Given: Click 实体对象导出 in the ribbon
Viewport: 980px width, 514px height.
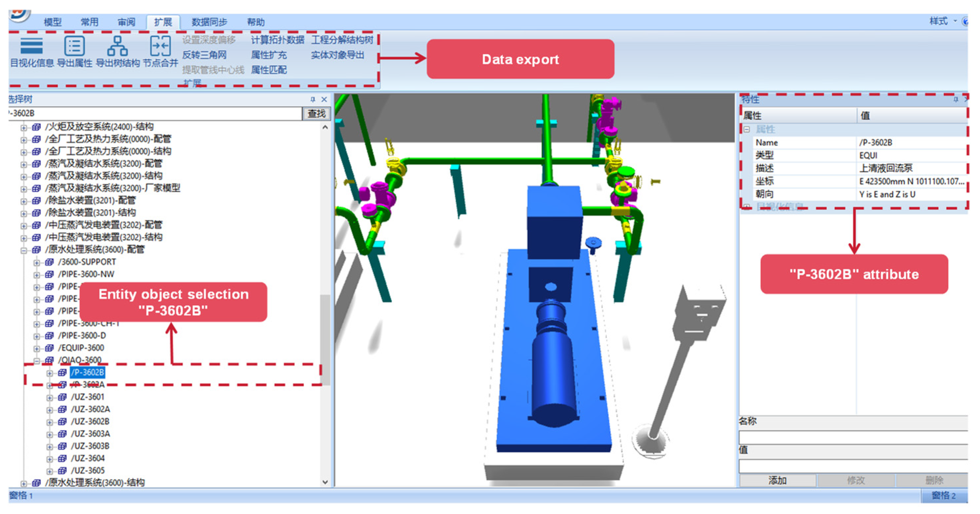Looking at the screenshot, I should pyautogui.click(x=337, y=55).
